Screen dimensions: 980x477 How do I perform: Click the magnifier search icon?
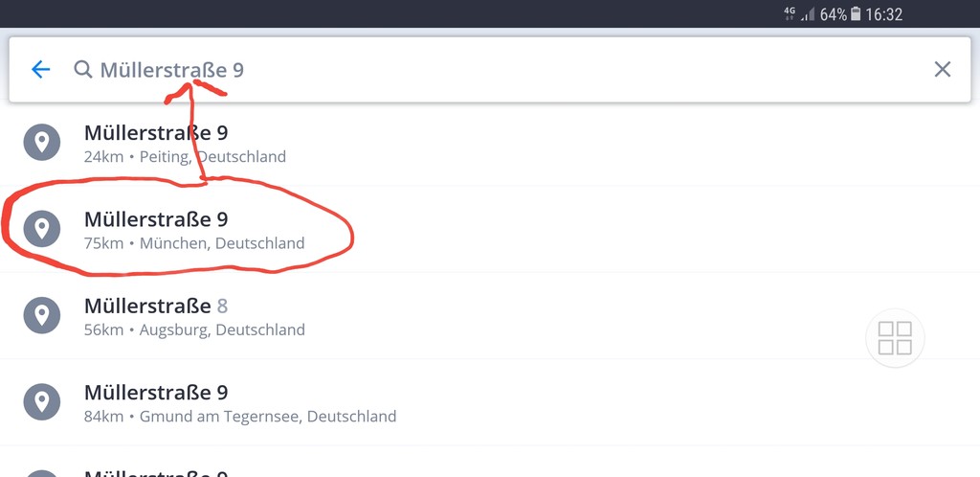point(83,69)
